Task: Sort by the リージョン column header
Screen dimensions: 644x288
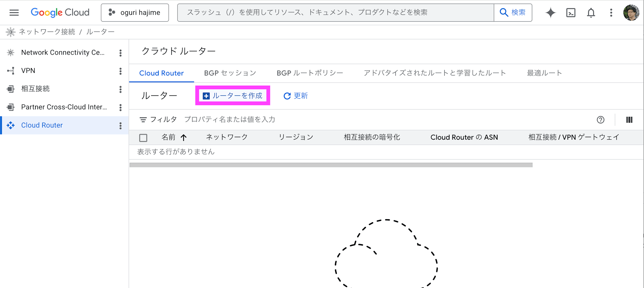Action: click(296, 137)
